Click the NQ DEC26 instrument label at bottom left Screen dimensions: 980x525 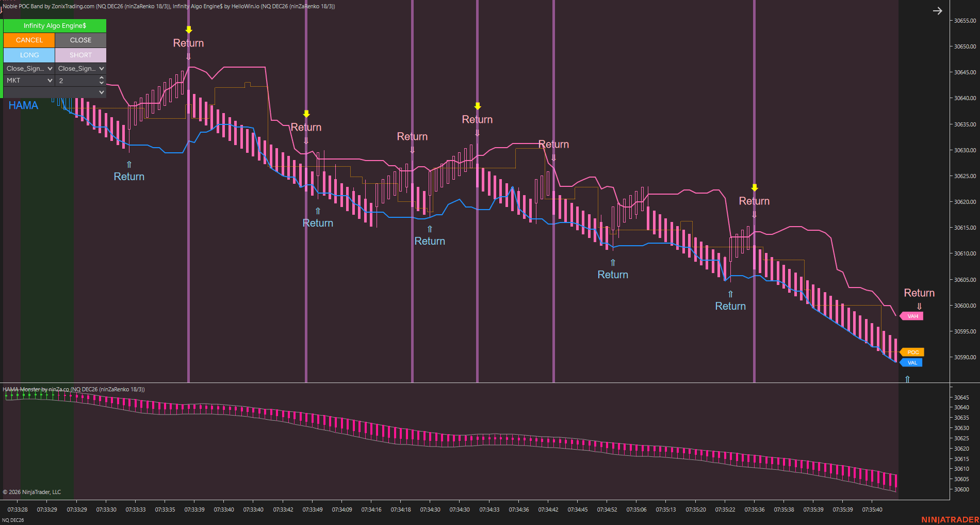click(x=13, y=520)
